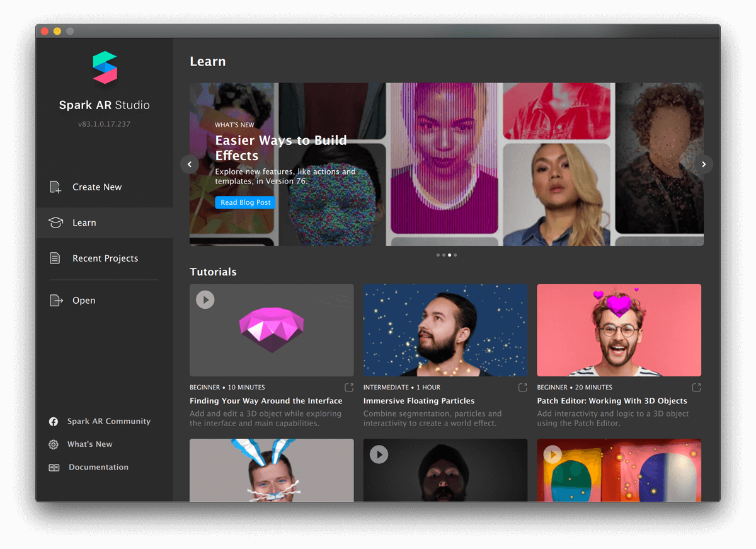Play the dark hooded face tutorial video

pos(379,454)
